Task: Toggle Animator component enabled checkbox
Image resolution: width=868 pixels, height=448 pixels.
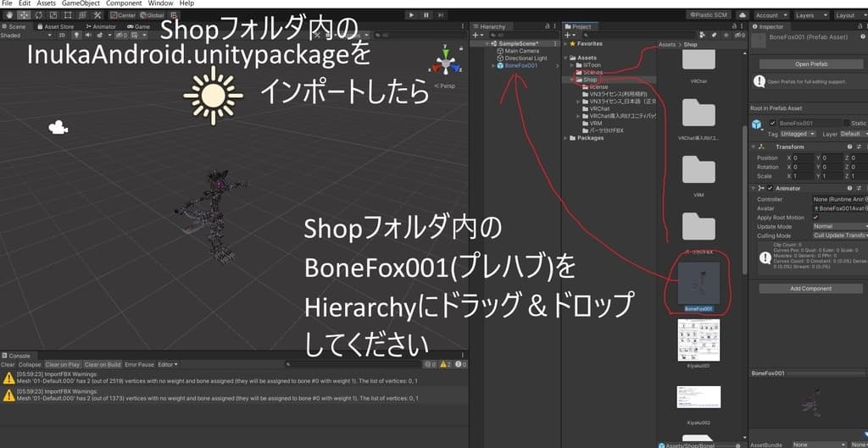Action: 770,188
